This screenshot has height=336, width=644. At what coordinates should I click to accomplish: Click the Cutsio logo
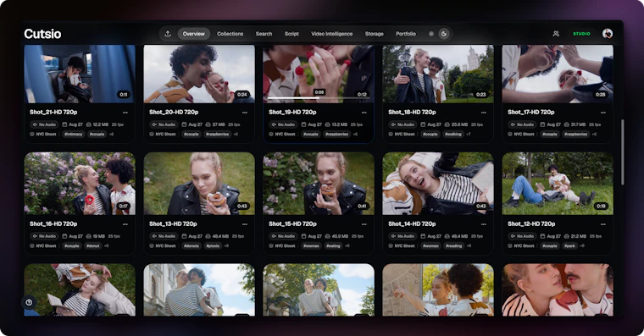(x=42, y=34)
